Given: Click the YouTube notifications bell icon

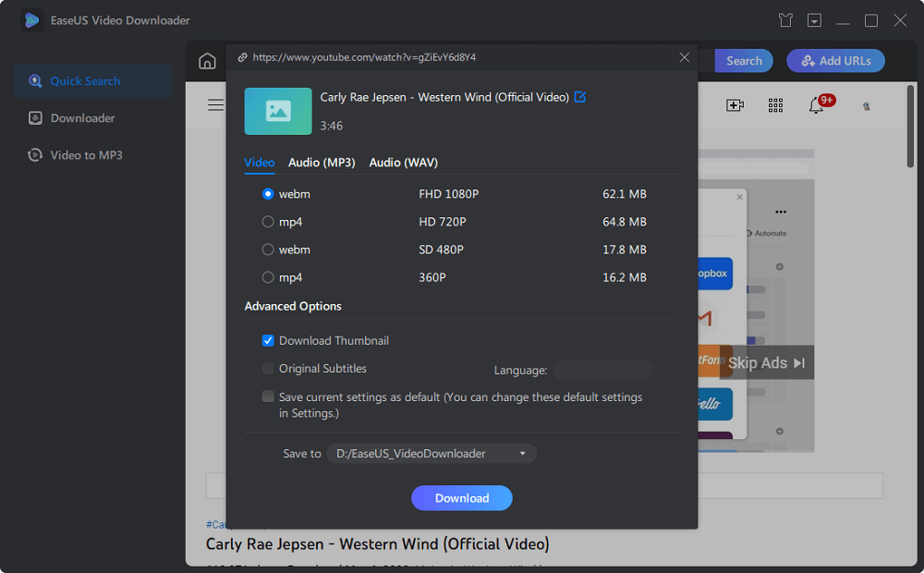Looking at the screenshot, I should [816, 105].
